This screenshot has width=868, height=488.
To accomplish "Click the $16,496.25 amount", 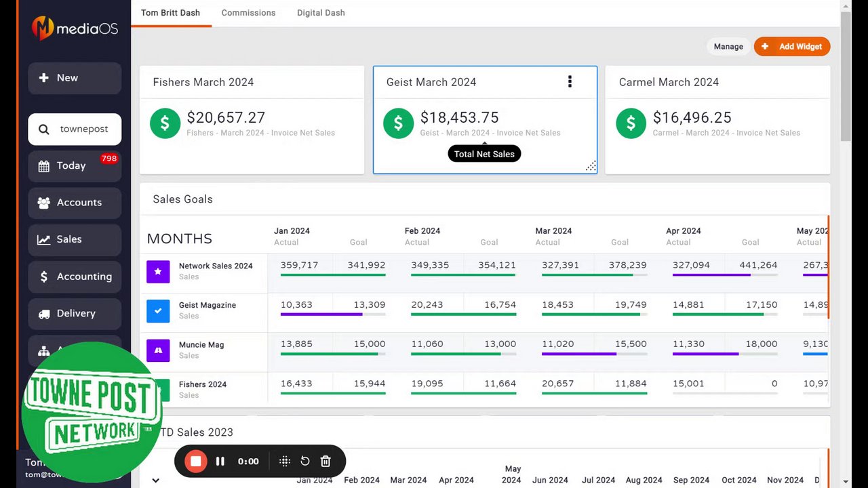I will click(692, 118).
